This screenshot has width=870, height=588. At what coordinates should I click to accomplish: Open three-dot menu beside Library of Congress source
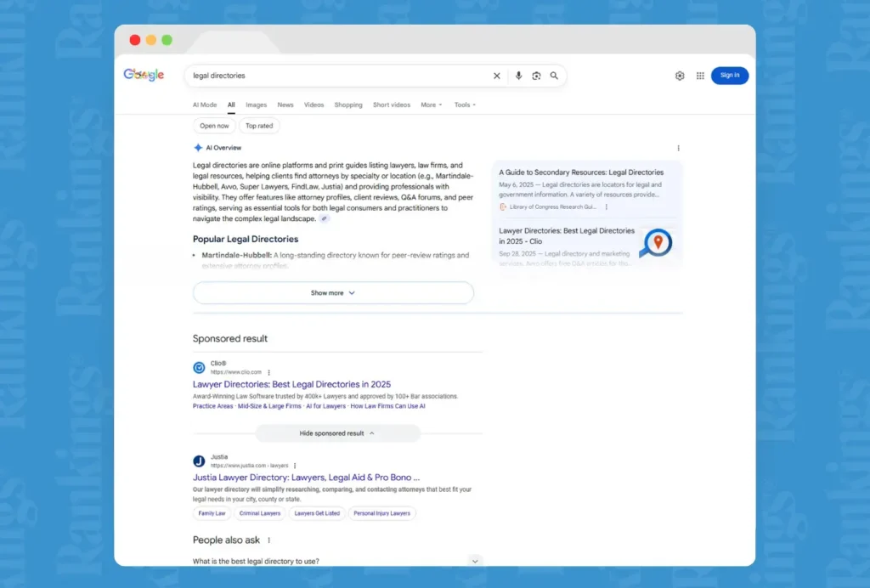click(606, 207)
